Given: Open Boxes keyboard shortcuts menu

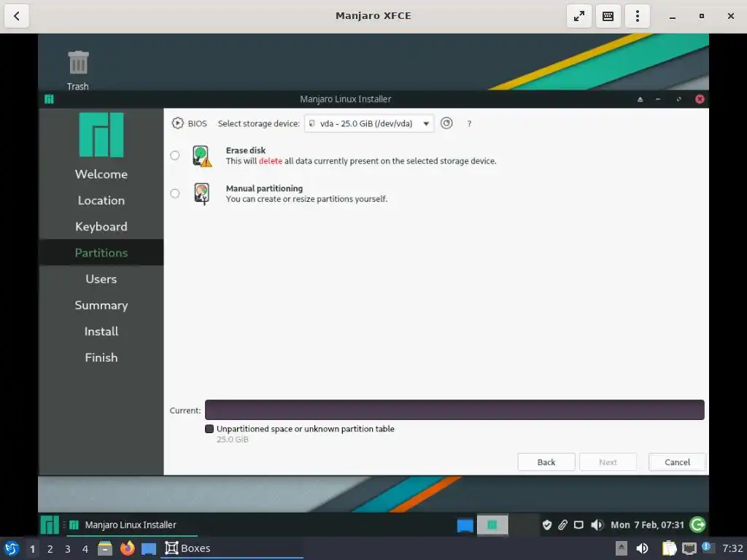Looking at the screenshot, I should pos(608,16).
